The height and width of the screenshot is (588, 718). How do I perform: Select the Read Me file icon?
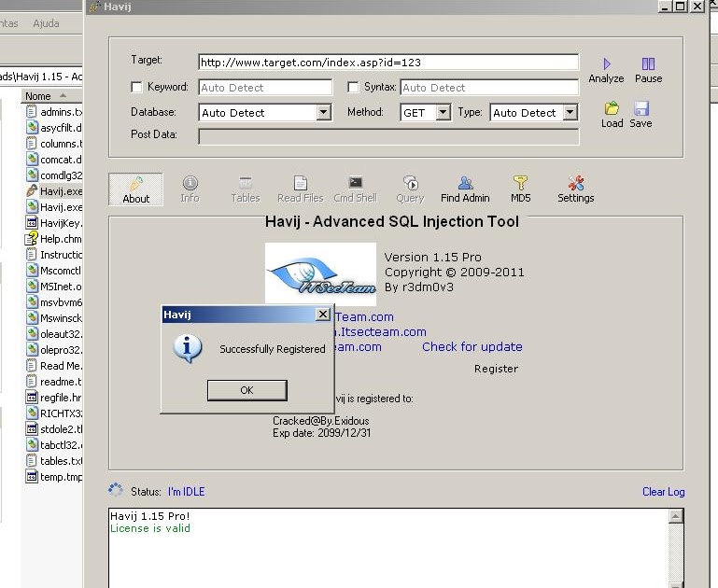(31, 366)
